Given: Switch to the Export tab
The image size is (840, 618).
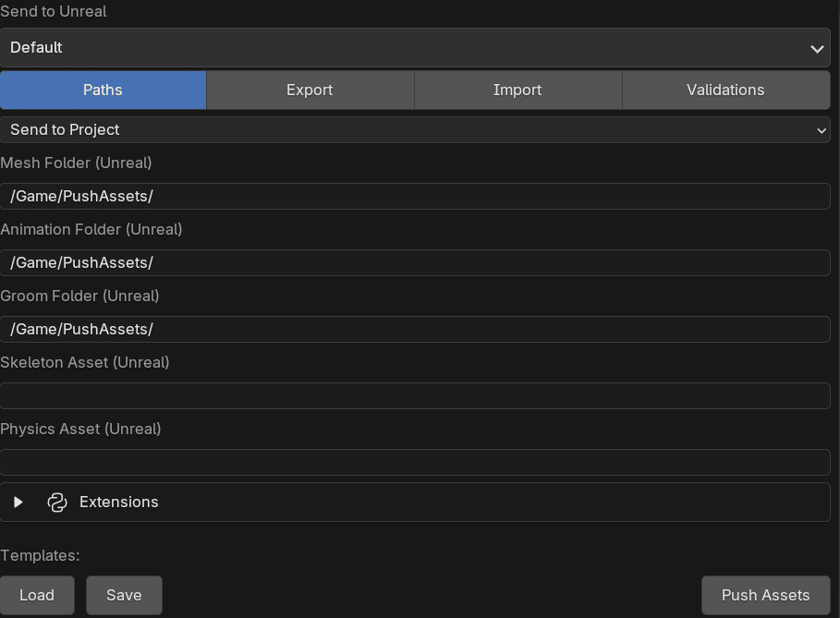Looking at the screenshot, I should pos(310,91).
